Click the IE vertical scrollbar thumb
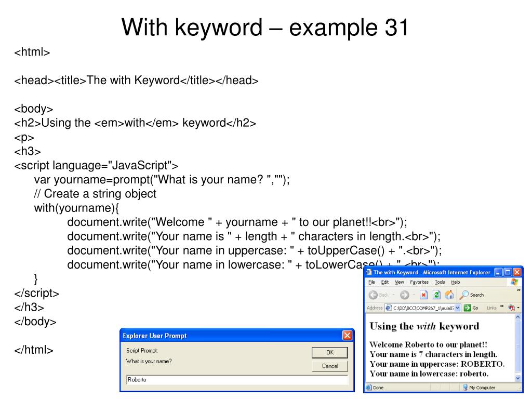Viewport: 532px width, 399px height. pyautogui.click(x=517, y=346)
